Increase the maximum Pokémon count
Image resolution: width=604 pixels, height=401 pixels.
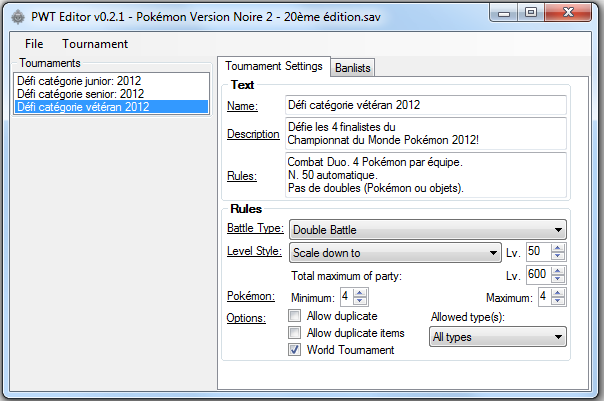click(x=558, y=293)
